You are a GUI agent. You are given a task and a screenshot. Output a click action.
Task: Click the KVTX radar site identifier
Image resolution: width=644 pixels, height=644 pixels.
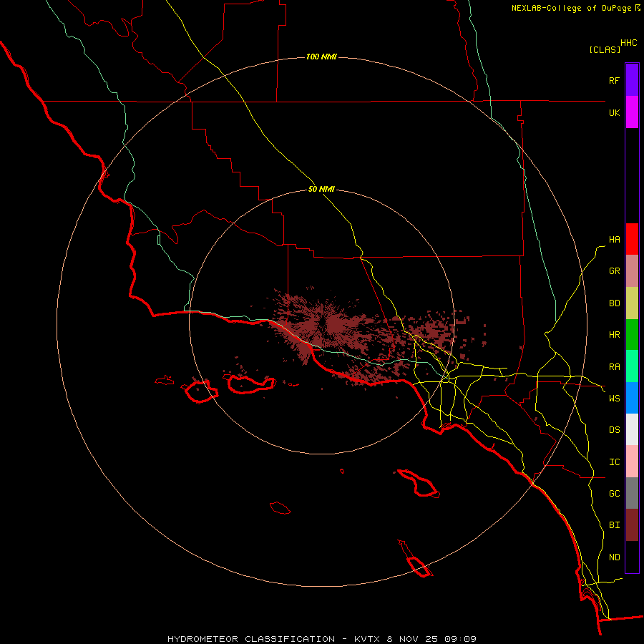368,639
